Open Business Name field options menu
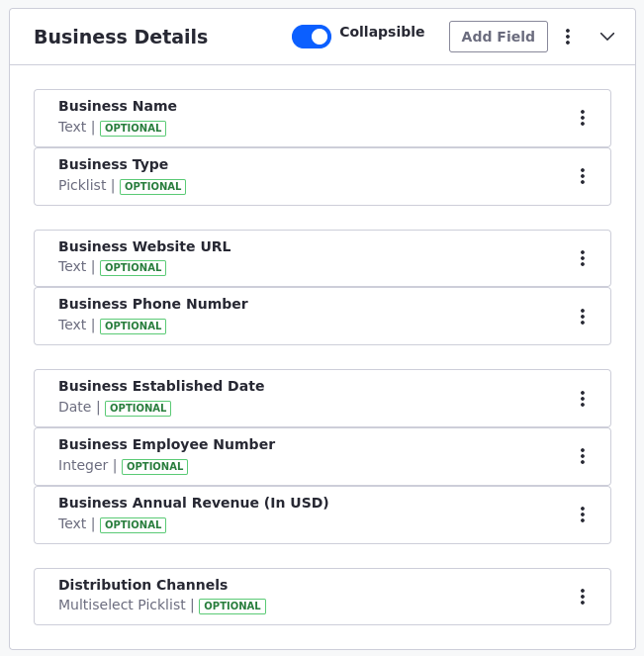This screenshot has width=644, height=656. pyautogui.click(x=582, y=118)
